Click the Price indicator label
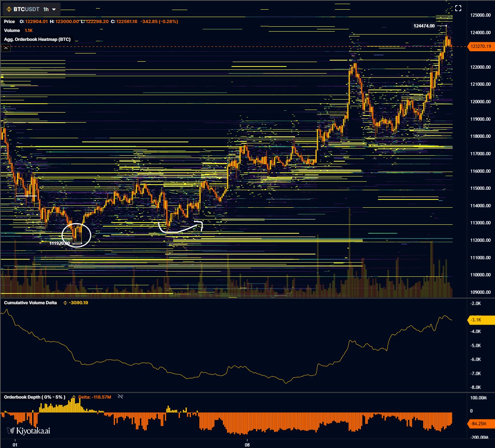This screenshot has height=448, width=495. click(x=10, y=22)
